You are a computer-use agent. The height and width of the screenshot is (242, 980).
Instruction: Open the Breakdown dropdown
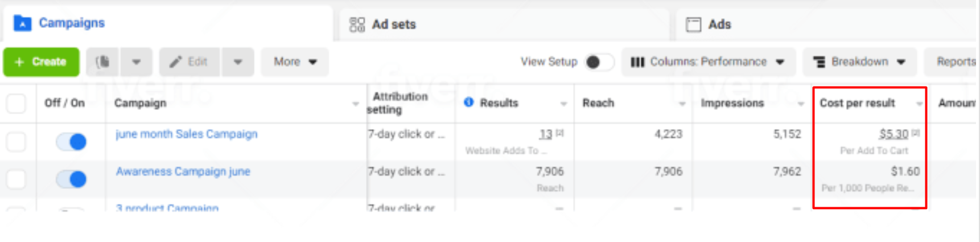click(859, 61)
